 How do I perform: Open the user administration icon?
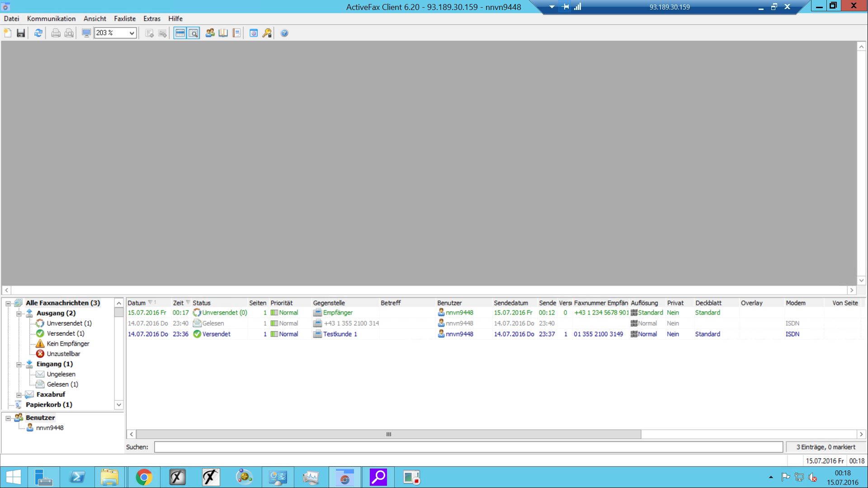point(210,33)
